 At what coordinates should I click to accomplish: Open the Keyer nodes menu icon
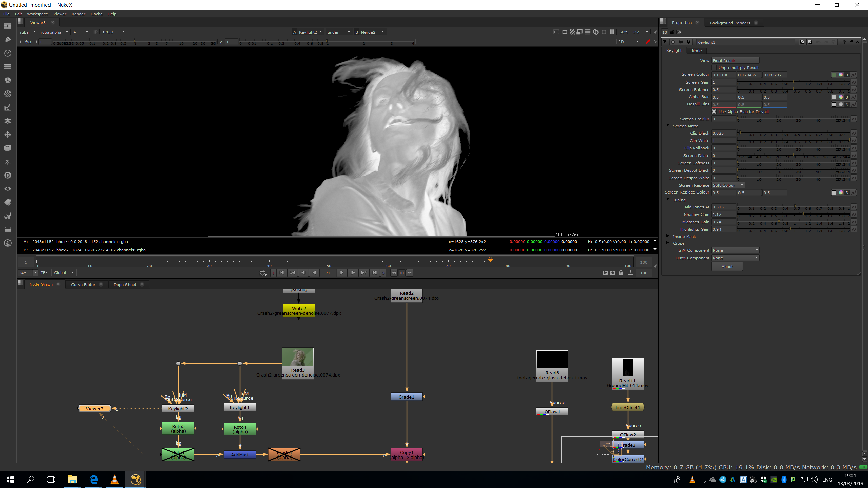(x=7, y=107)
